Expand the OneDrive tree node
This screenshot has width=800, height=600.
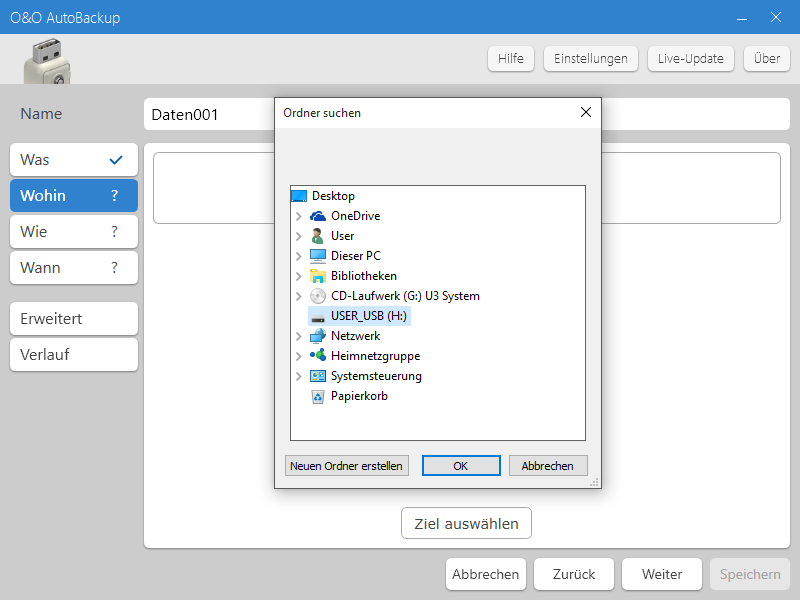point(299,216)
